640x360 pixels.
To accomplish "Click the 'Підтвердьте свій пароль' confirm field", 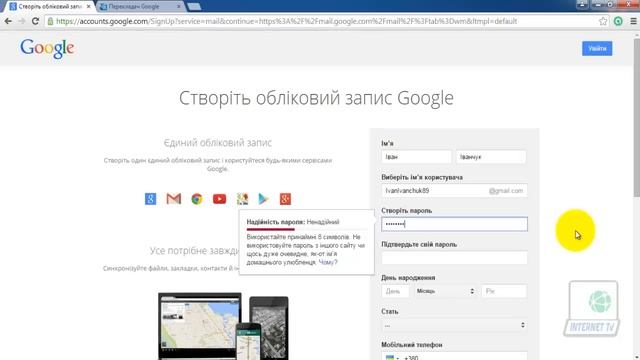I will coord(454,258).
